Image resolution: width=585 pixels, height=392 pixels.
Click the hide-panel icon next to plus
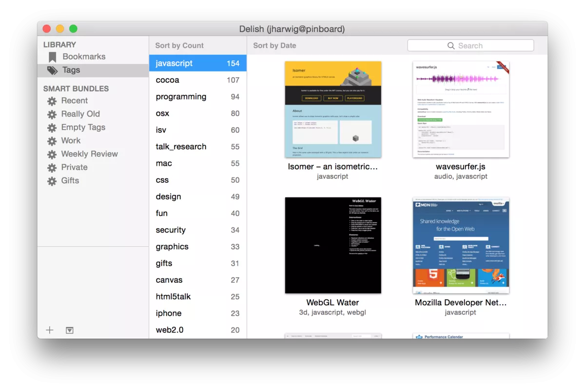(70, 330)
